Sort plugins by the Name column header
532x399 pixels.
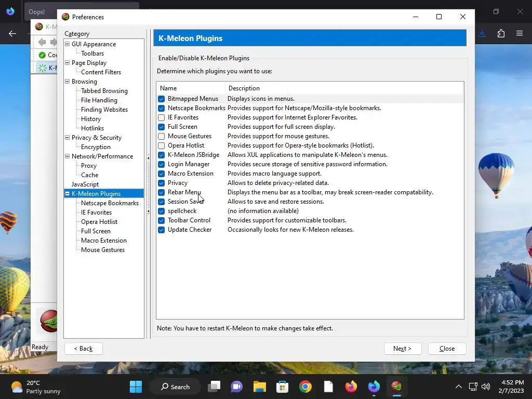(191, 88)
